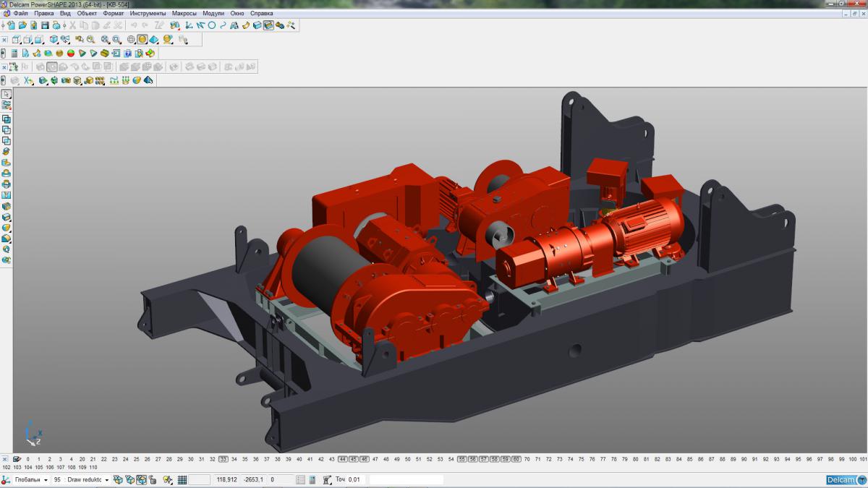The height and width of the screenshot is (488, 868).
Task: Open the Workplane tool in main toolbar
Action: coord(188,25)
